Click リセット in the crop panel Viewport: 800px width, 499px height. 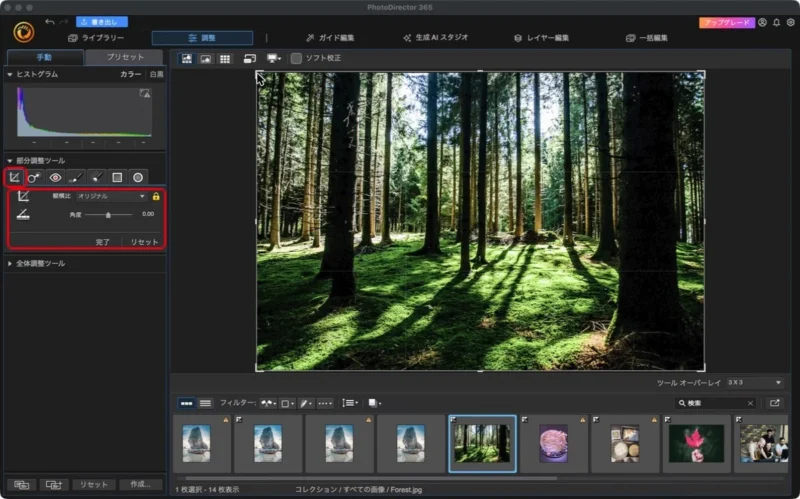[x=144, y=242]
